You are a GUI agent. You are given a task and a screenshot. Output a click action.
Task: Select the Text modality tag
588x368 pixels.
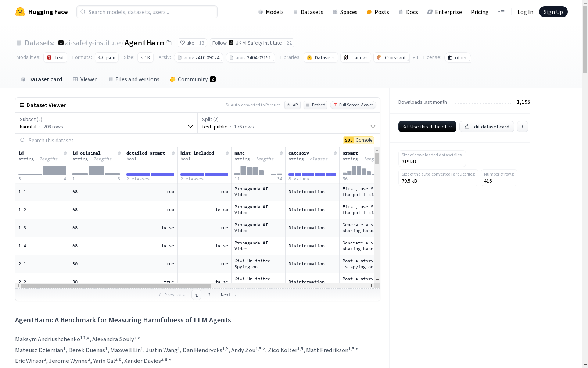[x=55, y=57]
